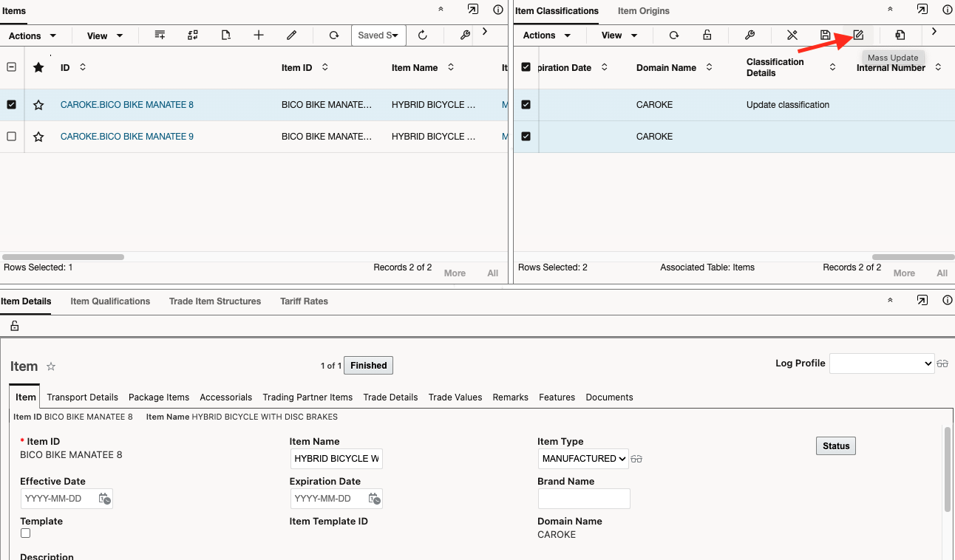The height and width of the screenshot is (560, 955).
Task: Click the unlock icon in Item Classifications toolbar
Action: tap(707, 35)
